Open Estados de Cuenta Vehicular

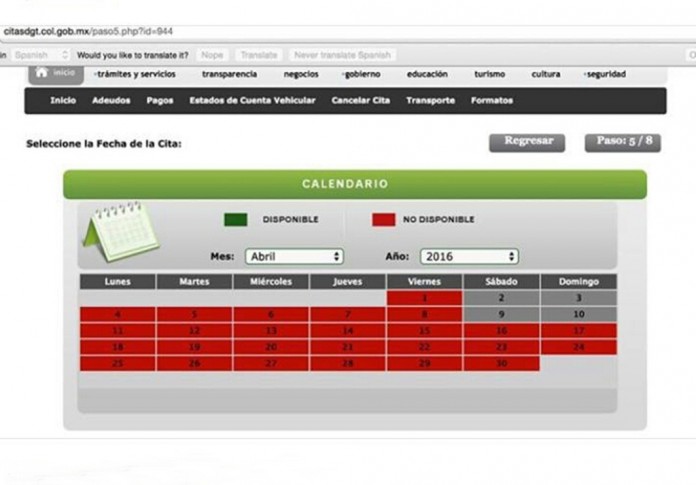tap(252, 100)
